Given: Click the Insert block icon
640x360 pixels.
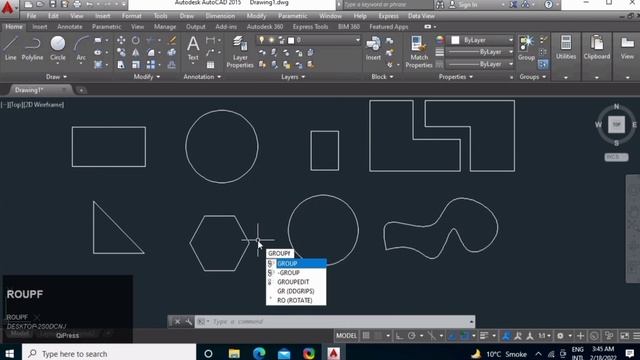Looking at the screenshot, I should click(x=373, y=48).
